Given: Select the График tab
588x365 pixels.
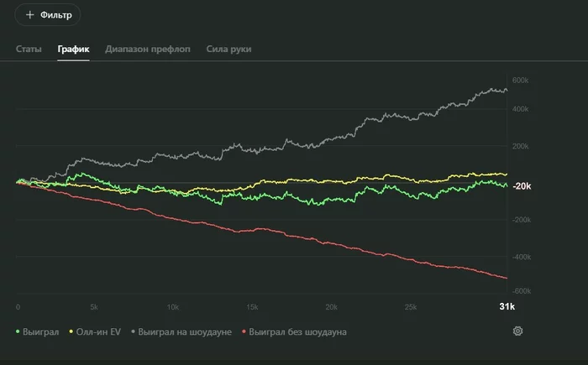Looking at the screenshot, I should 73,50.
